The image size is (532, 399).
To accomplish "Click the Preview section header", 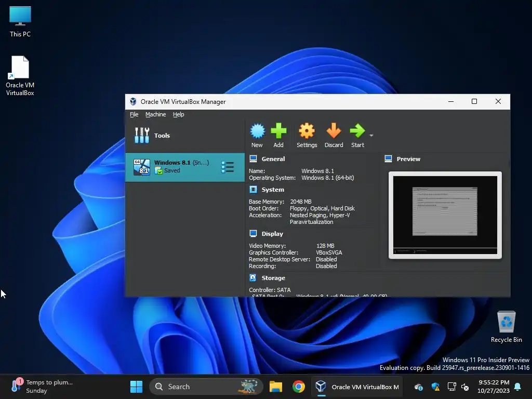I will (x=408, y=159).
